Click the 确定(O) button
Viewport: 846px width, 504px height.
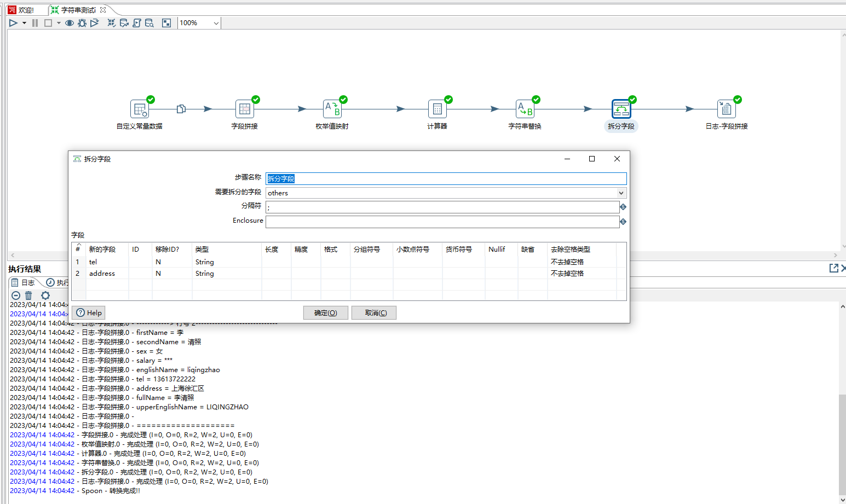tap(325, 313)
